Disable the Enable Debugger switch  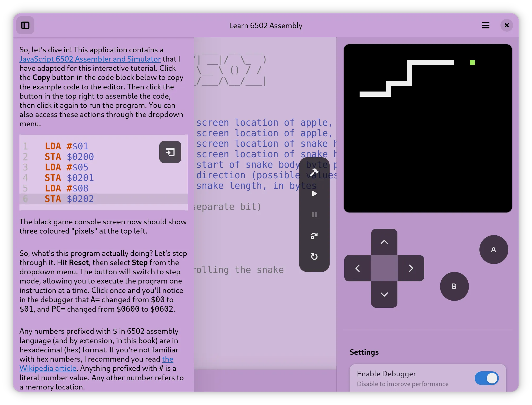pyautogui.click(x=486, y=378)
